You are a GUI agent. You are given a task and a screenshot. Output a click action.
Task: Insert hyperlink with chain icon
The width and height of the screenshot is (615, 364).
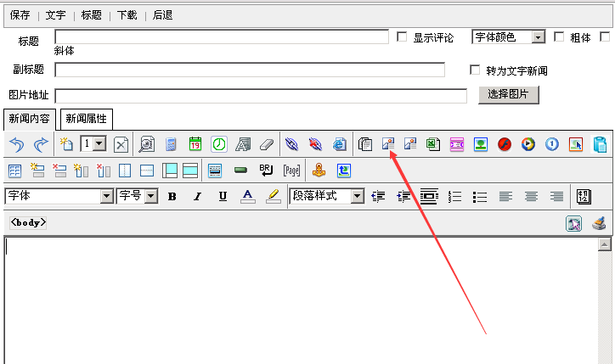pyautogui.click(x=291, y=144)
